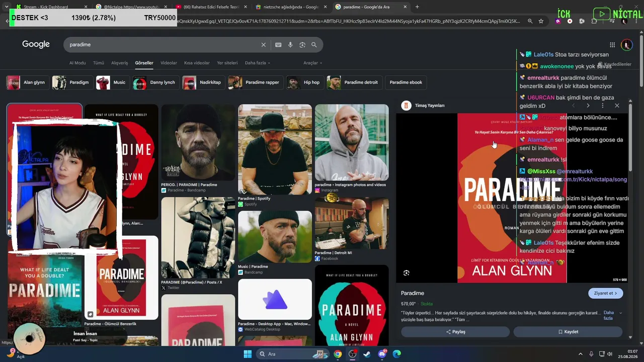Show hidden system tray icons

click(x=580, y=354)
